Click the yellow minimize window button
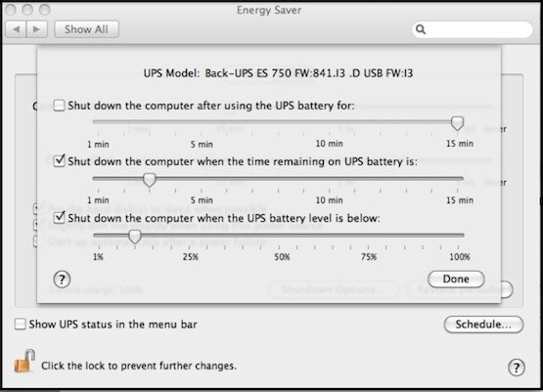 click(x=27, y=10)
